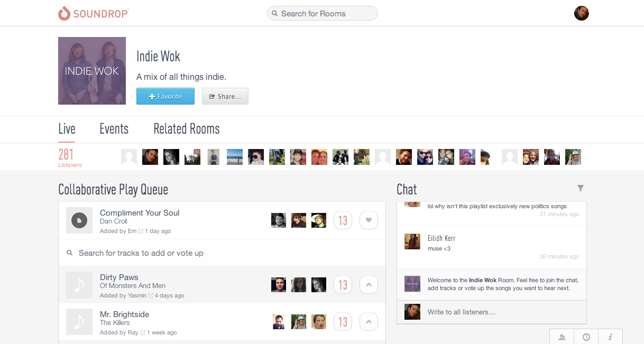Open the chat filter funnel icon

(581, 188)
